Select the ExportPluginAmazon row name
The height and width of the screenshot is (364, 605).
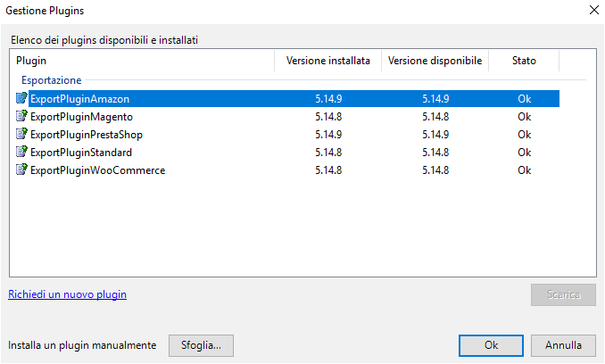coord(80,99)
